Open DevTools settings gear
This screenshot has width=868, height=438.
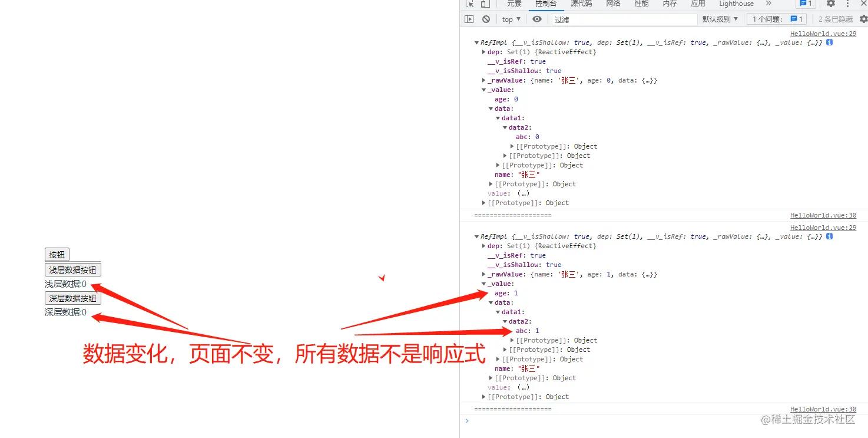pos(830,4)
